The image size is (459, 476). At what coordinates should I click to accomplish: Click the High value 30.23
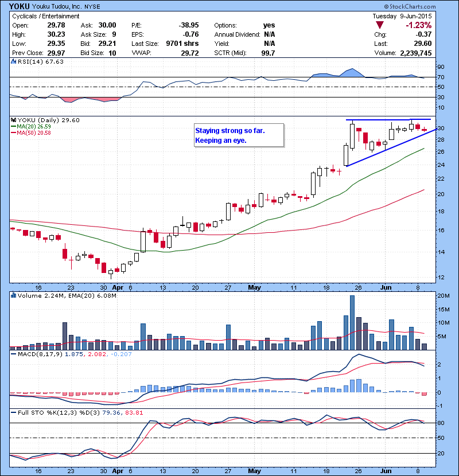click(x=56, y=34)
